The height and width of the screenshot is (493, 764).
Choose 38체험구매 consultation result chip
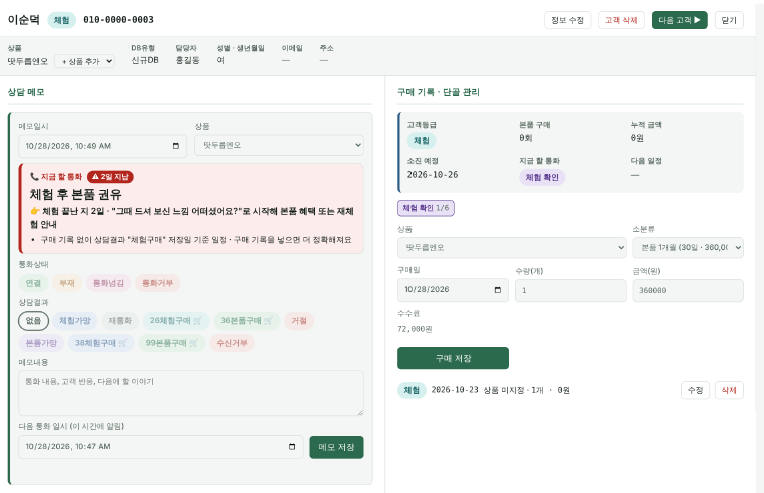point(101,343)
